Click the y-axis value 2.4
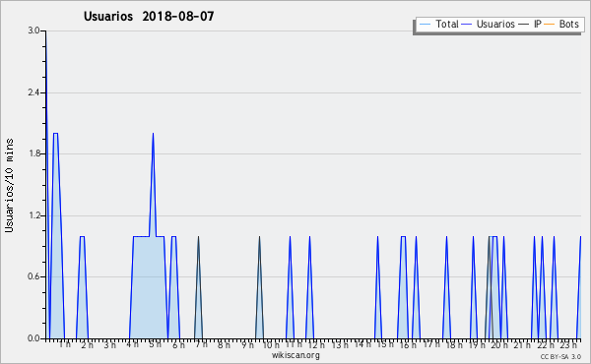591x364 pixels. (x=33, y=92)
